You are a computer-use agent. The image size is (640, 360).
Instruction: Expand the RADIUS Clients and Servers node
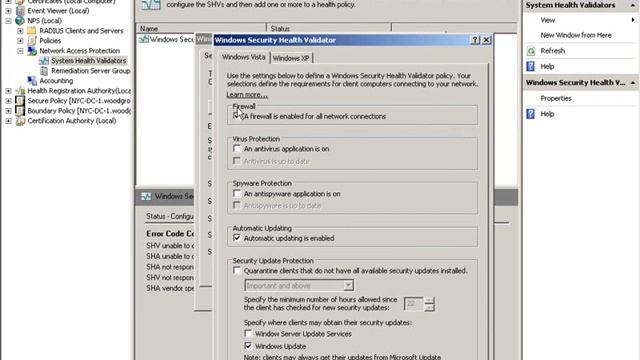point(20,31)
